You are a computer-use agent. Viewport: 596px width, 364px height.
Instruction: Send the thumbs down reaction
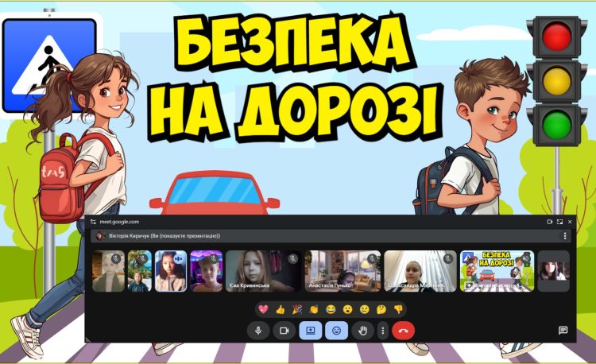click(x=399, y=309)
